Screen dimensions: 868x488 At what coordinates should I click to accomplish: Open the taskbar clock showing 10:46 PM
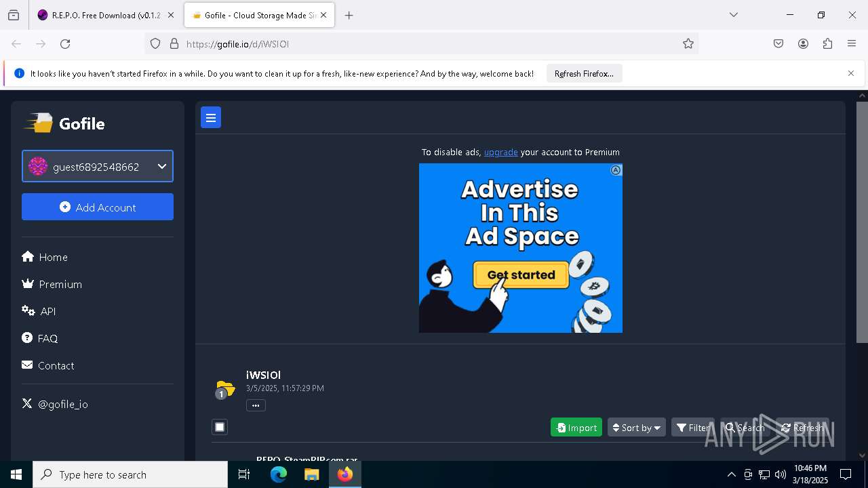pyautogui.click(x=810, y=474)
